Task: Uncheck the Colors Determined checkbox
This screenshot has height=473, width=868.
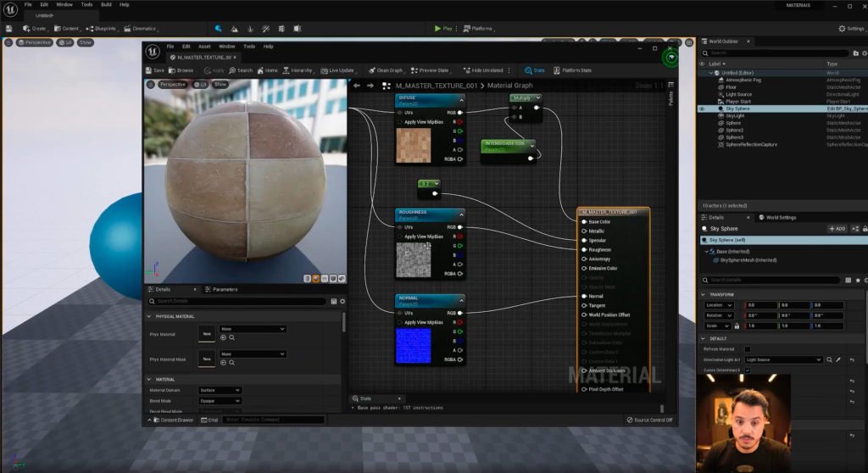Action: coord(747,370)
